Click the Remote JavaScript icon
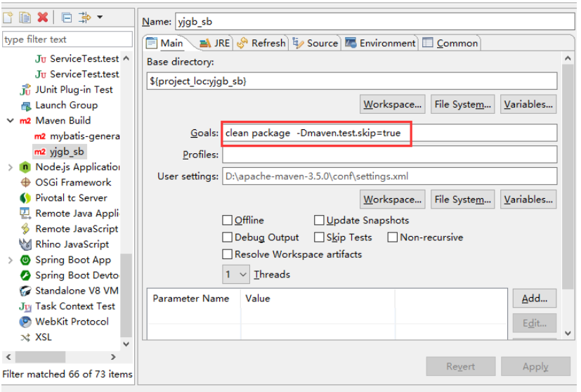Screen dimensions: 581x392 [25, 229]
